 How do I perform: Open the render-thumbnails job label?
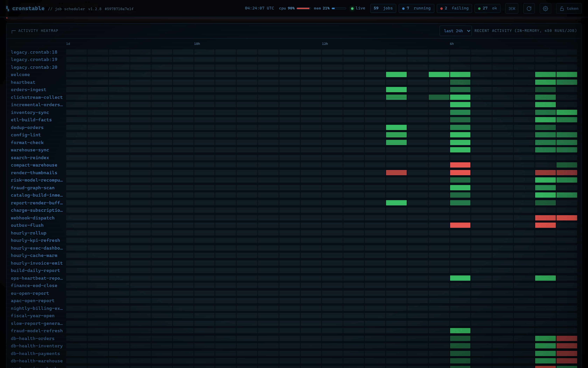point(34,173)
